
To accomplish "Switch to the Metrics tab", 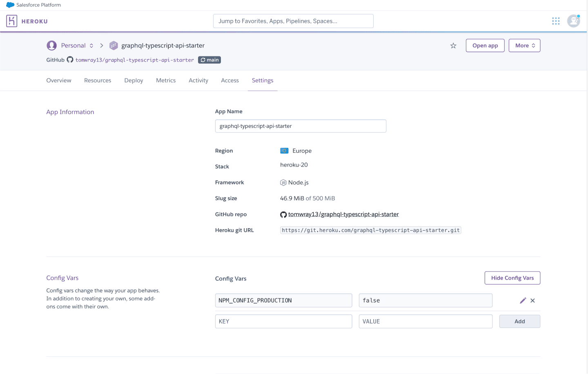I will pyautogui.click(x=166, y=80).
